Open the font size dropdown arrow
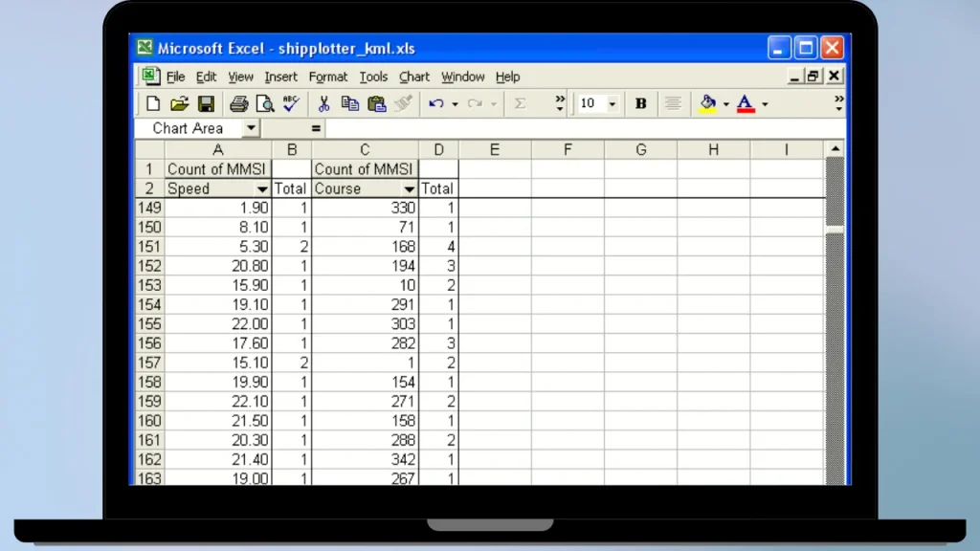Viewport: 980px width, 551px height. click(x=612, y=104)
